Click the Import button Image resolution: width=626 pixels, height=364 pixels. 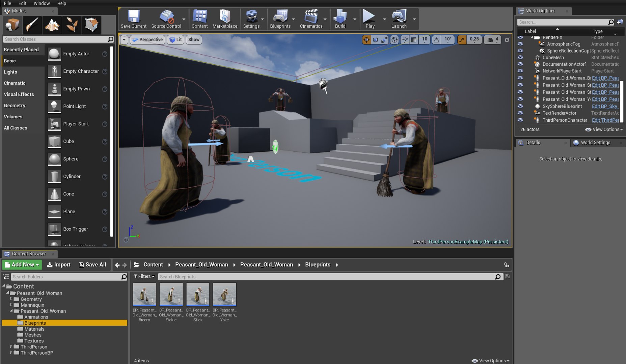click(x=59, y=265)
